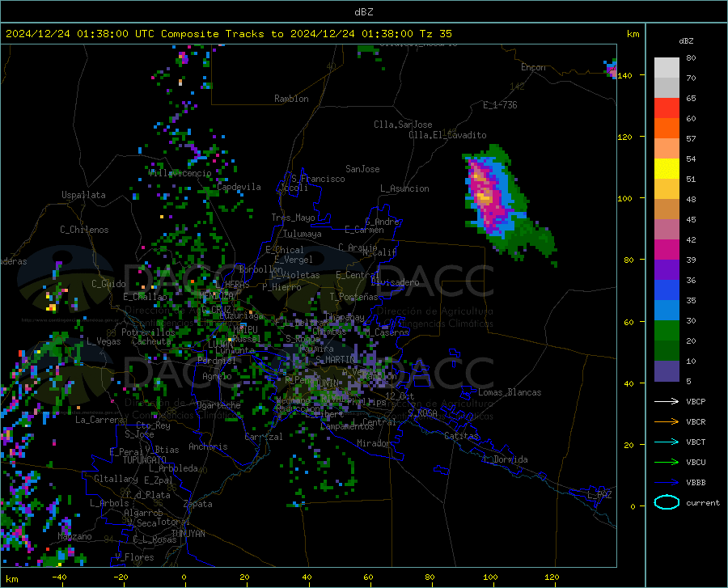Click the S_MARTIN map label
728x588 pixels.
[335, 360]
